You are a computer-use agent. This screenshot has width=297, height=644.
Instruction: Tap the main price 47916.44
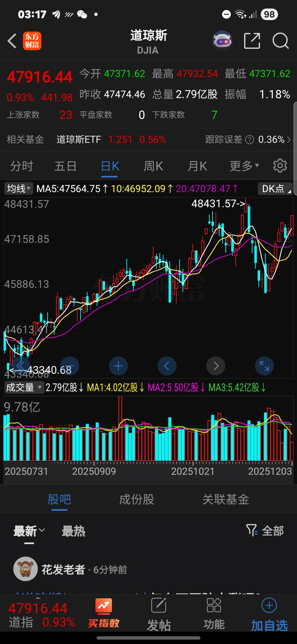[40, 77]
